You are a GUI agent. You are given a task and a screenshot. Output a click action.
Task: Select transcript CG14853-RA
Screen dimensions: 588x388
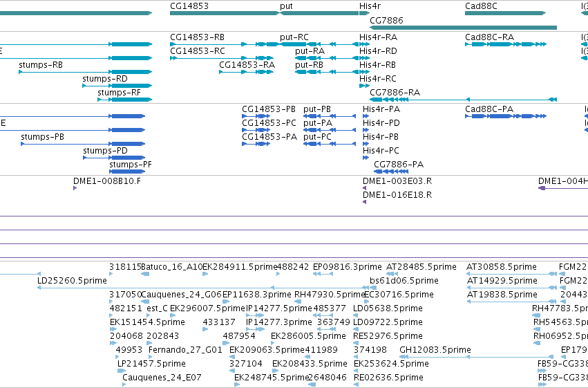coord(247,72)
